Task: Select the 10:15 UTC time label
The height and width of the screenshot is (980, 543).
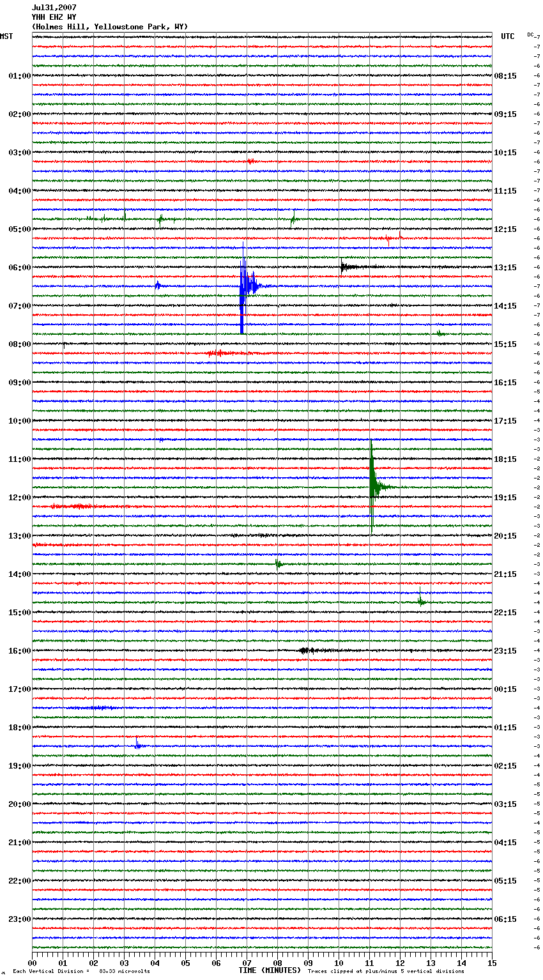Action: tap(505, 153)
